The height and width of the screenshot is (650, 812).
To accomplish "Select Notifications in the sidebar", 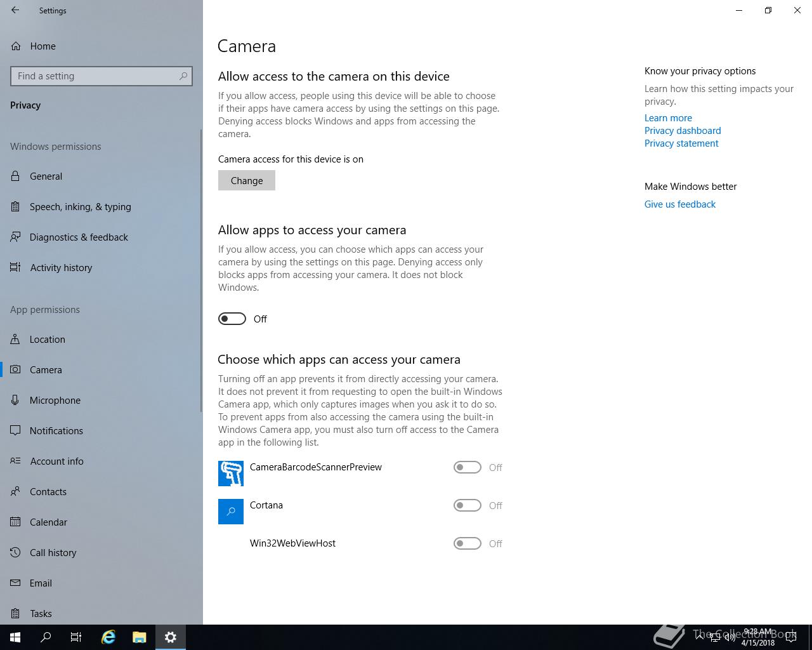I will (56, 430).
